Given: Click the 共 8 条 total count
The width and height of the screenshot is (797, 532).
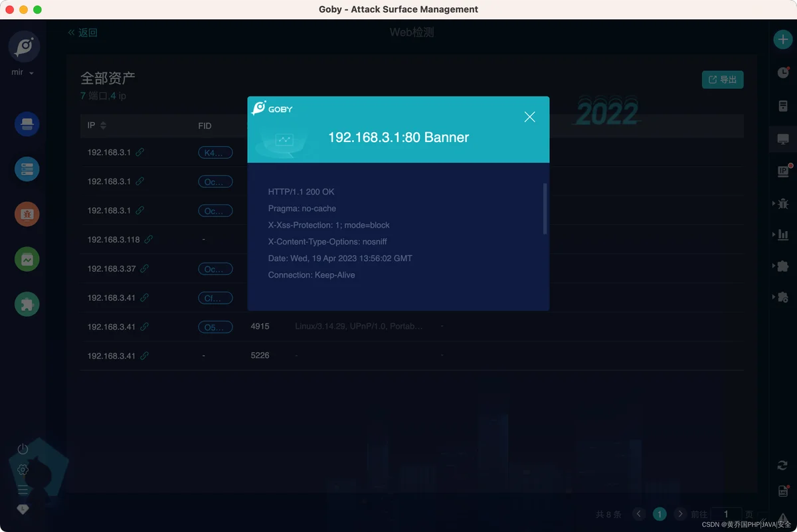Looking at the screenshot, I should point(608,514).
